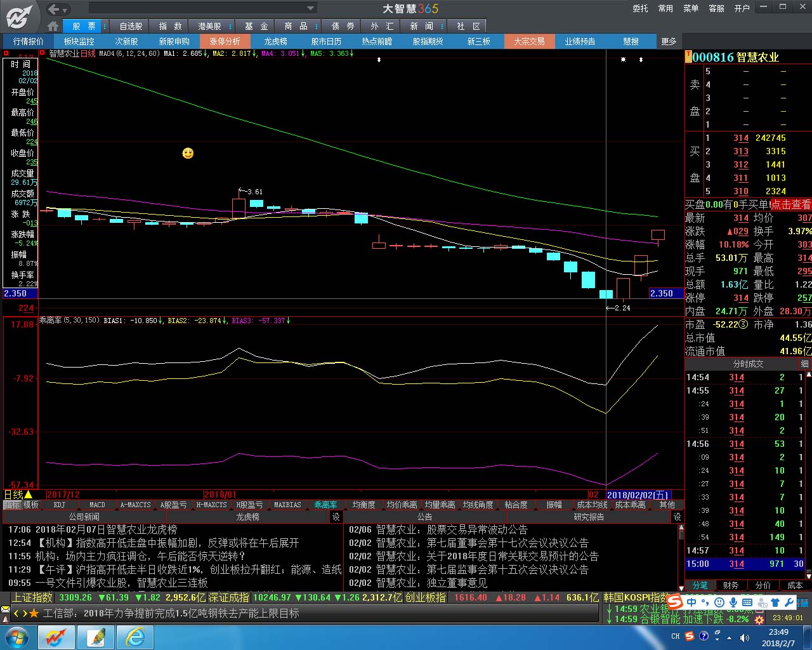Select 乖离率 indicator
The width and height of the screenshot is (812, 650).
coord(326,505)
